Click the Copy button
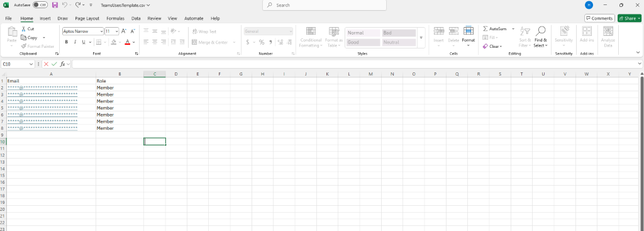Screen dimensions: 644x231 click(x=29, y=37)
